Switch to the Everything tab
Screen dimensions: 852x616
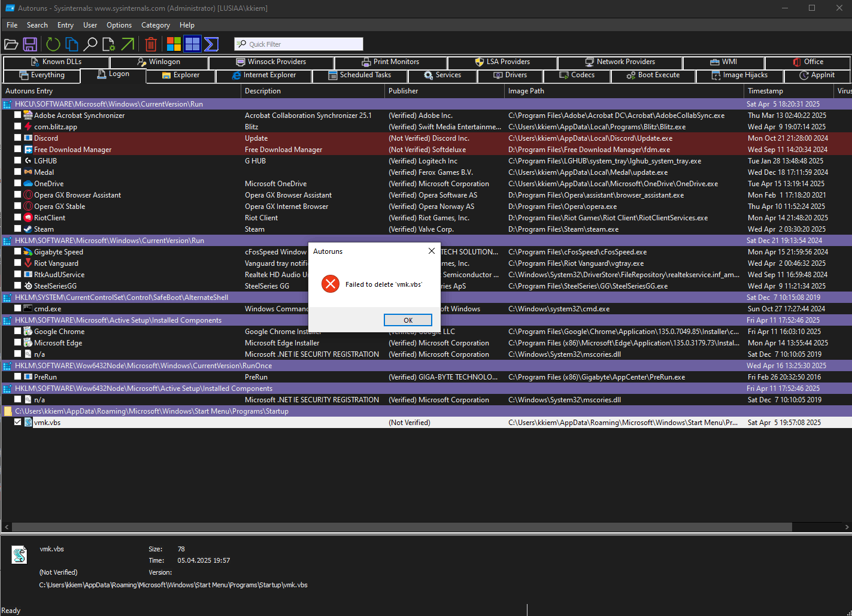[x=42, y=75]
